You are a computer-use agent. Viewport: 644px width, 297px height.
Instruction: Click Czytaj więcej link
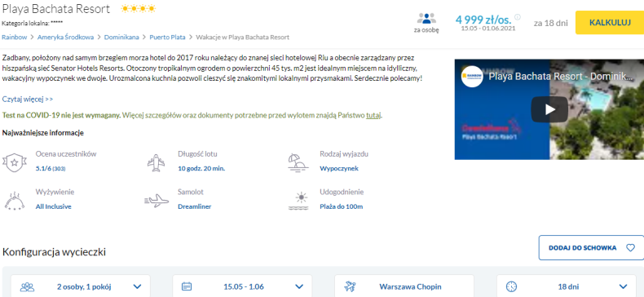tap(28, 100)
